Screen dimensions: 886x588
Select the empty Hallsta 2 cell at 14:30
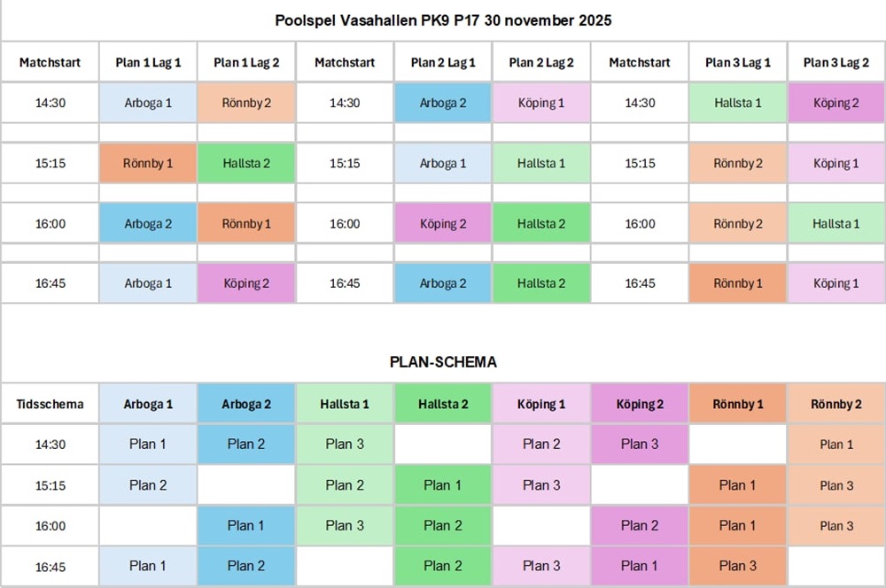click(x=443, y=445)
